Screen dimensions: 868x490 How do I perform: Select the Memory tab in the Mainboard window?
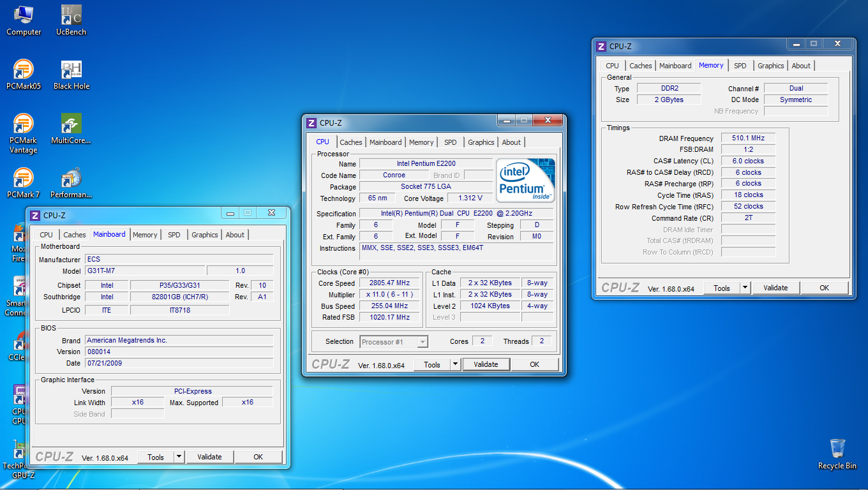pos(145,235)
